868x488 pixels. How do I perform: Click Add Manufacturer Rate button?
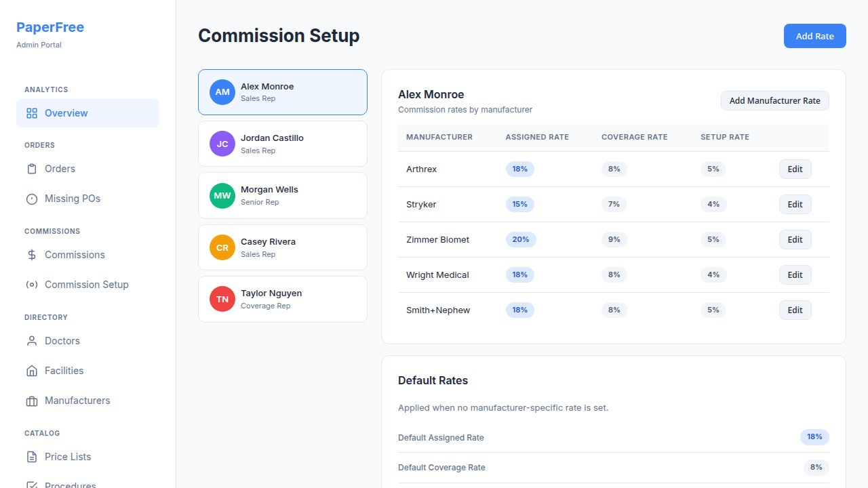coord(774,101)
